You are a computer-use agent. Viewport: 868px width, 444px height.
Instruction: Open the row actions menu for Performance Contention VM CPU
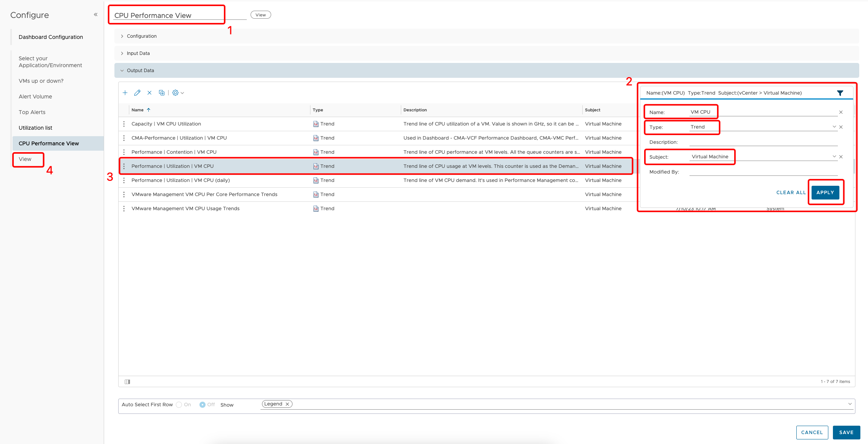[124, 152]
